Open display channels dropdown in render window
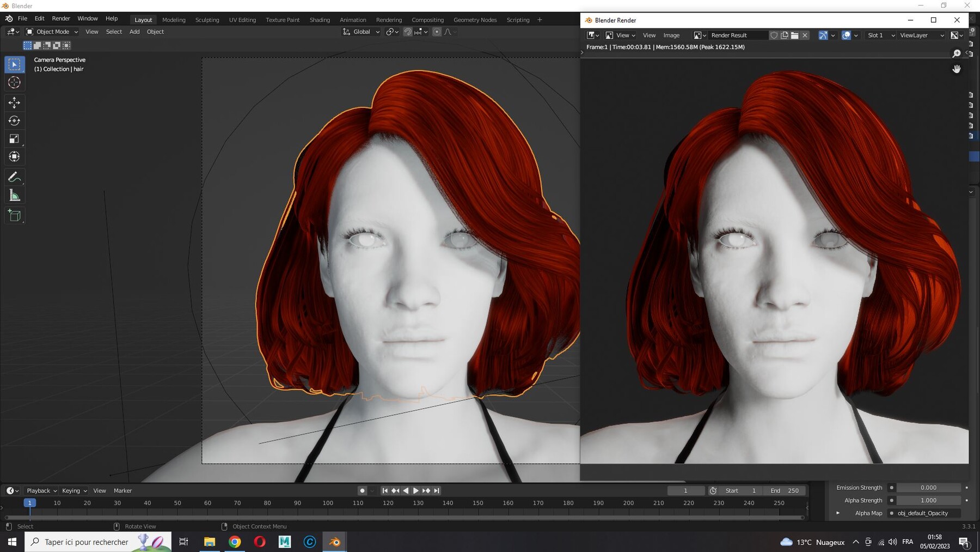This screenshot has width=980, height=552. click(957, 35)
